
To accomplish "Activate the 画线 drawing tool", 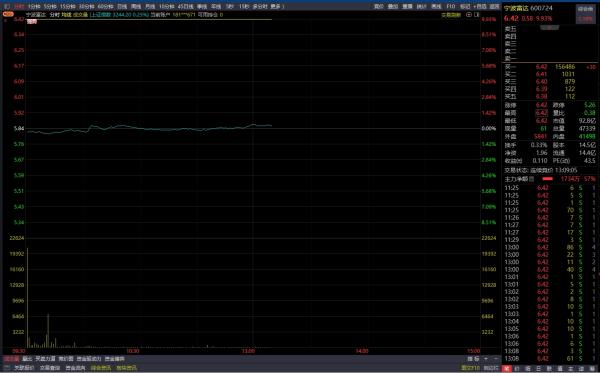I will click(x=436, y=7).
